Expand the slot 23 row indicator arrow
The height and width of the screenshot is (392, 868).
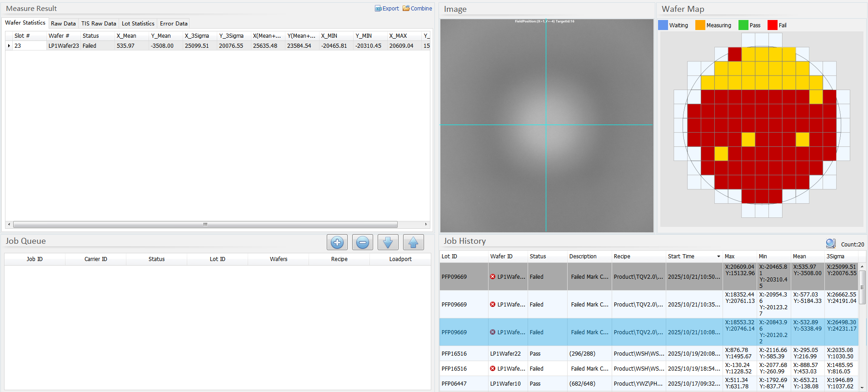click(9, 46)
